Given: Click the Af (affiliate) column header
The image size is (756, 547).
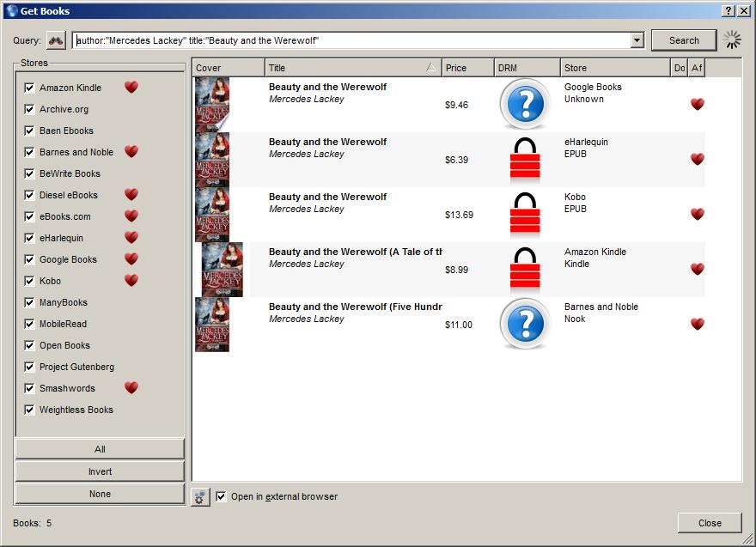Looking at the screenshot, I should (697, 68).
